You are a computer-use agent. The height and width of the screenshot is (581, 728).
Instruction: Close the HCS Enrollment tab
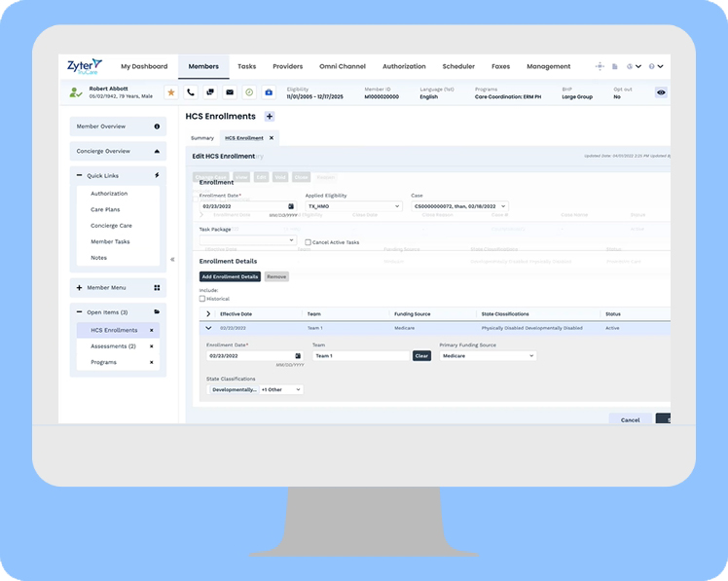[272, 138]
